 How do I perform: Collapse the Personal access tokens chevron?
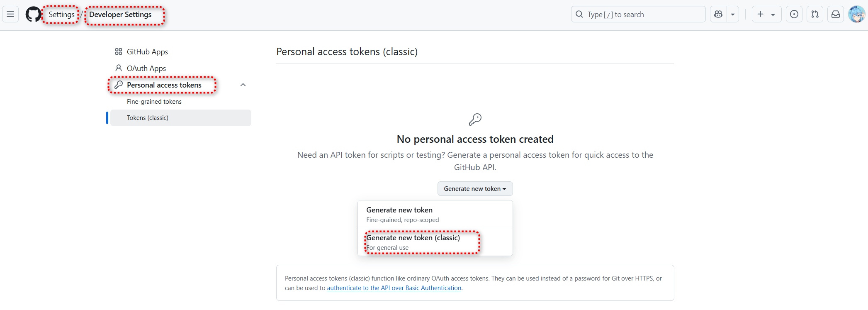(243, 85)
